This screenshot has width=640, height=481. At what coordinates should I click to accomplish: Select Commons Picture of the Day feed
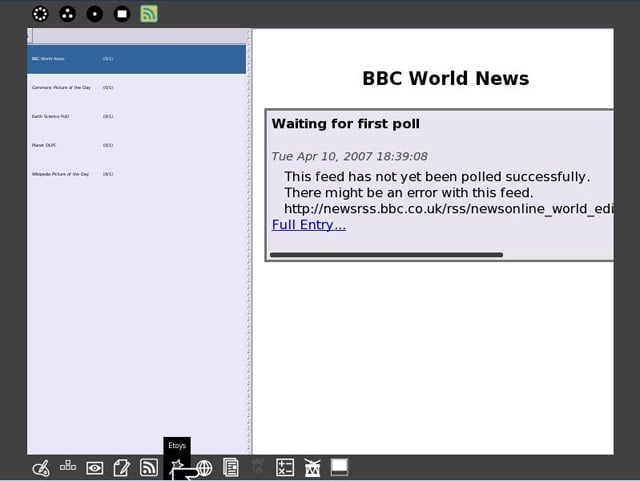[x=137, y=88]
